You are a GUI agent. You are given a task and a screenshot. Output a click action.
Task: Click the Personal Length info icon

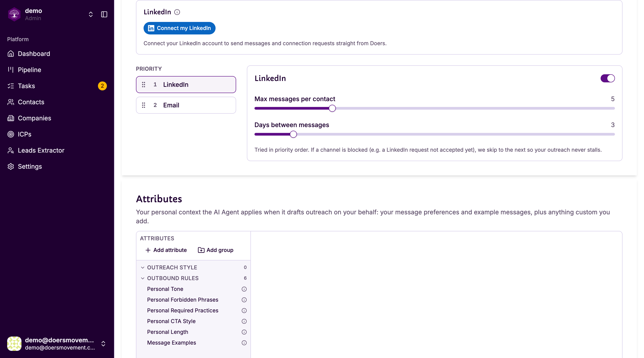(244, 332)
